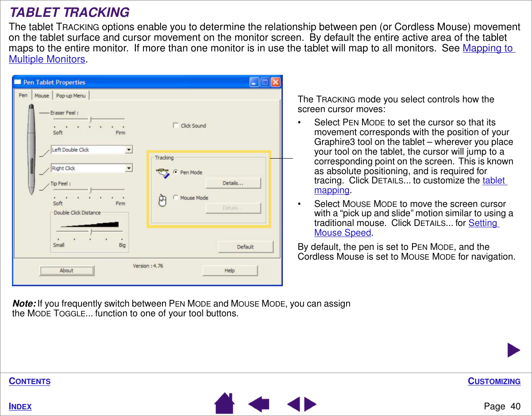532x416 pixels.
Task: Click the Pen Tablet Properties title bar icon
Action: 18,82
